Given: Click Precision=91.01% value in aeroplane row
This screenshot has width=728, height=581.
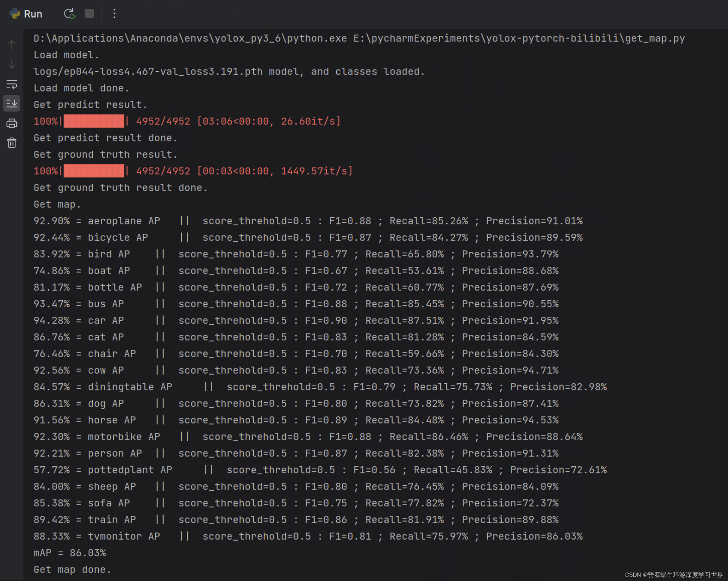Looking at the screenshot, I should pyautogui.click(x=534, y=221).
